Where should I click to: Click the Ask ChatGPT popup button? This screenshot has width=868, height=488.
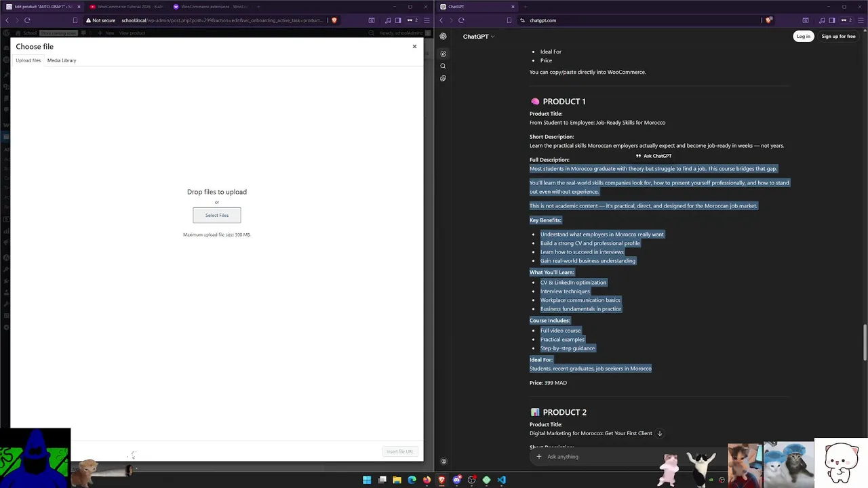[x=654, y=156]
